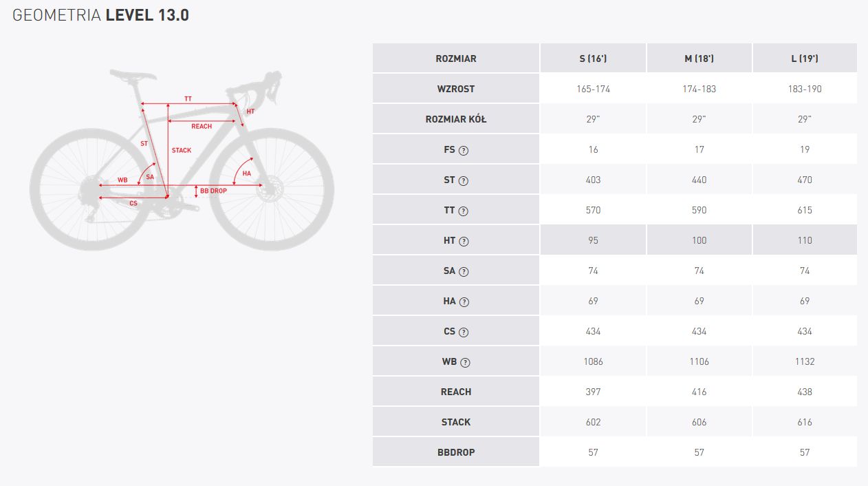This screenshot has width=868, height=486.
Task: Click the ROZMIAR KÓŁ row label
Action: (456, 119)
